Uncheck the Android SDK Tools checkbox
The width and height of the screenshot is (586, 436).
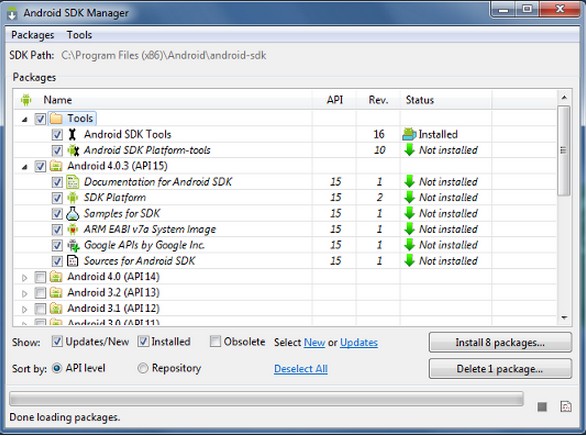57,134
